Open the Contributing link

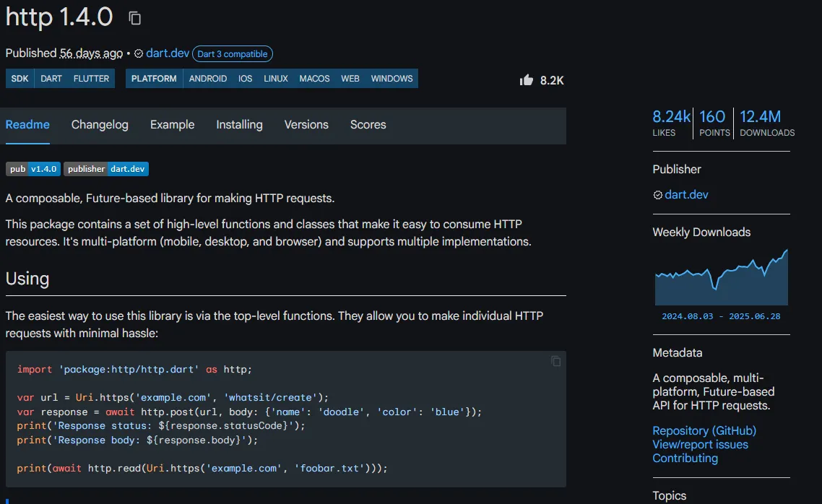point(685,458)
